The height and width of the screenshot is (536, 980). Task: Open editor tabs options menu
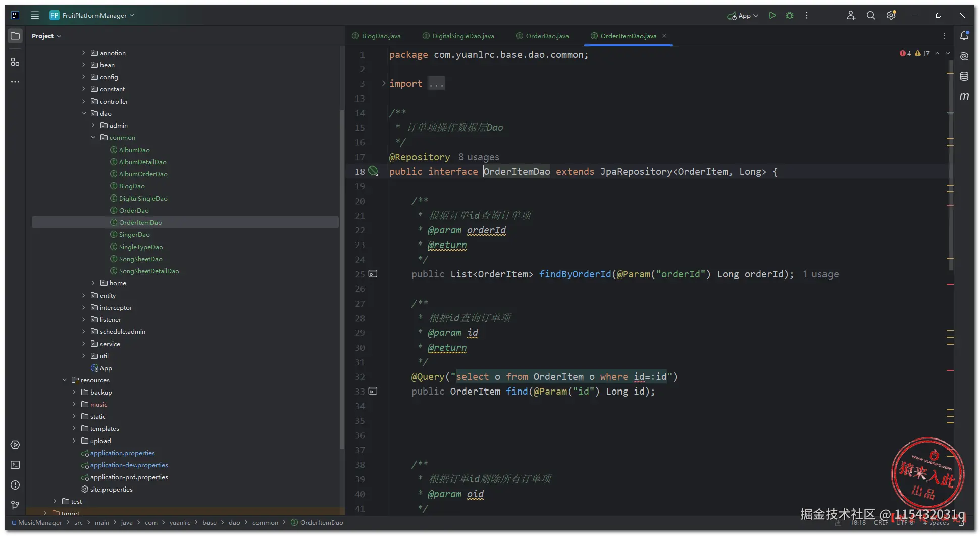pyautogui.click(x=944, y=36)
